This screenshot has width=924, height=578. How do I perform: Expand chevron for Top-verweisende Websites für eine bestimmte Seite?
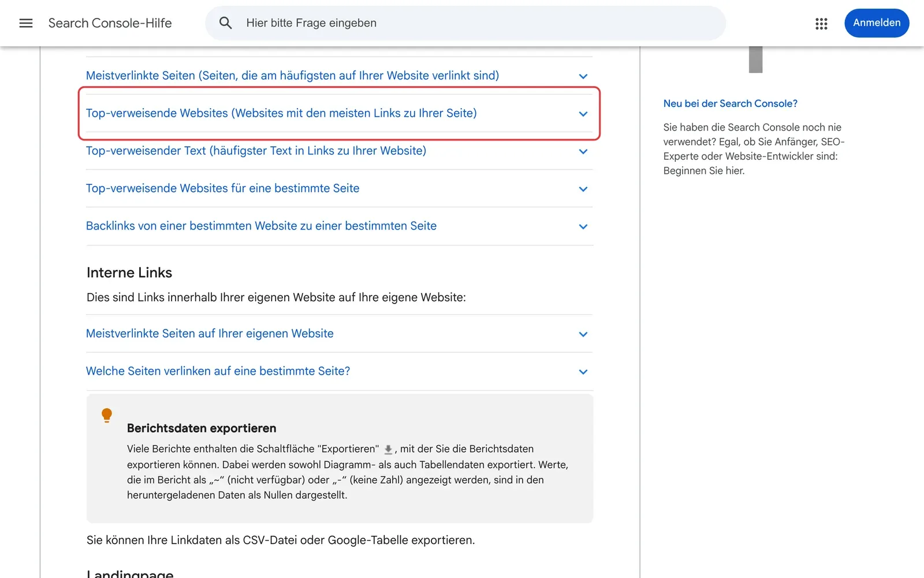[583, 189]
